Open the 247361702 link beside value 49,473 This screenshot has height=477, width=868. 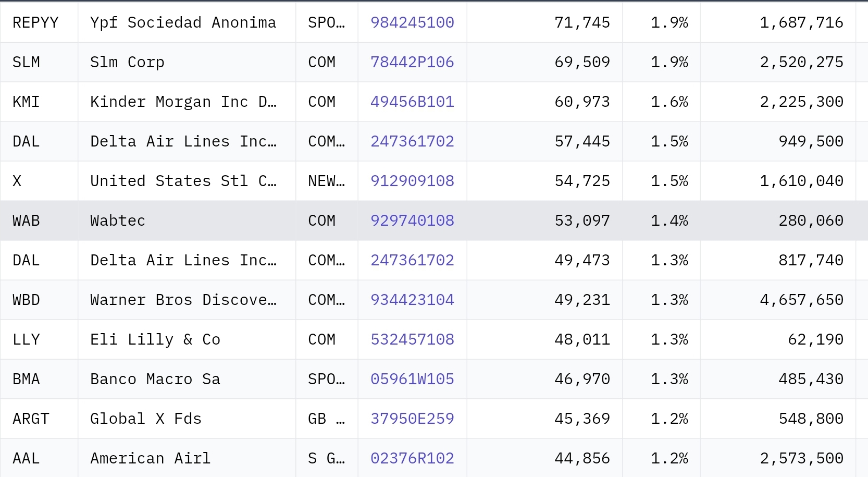(412, 260)
